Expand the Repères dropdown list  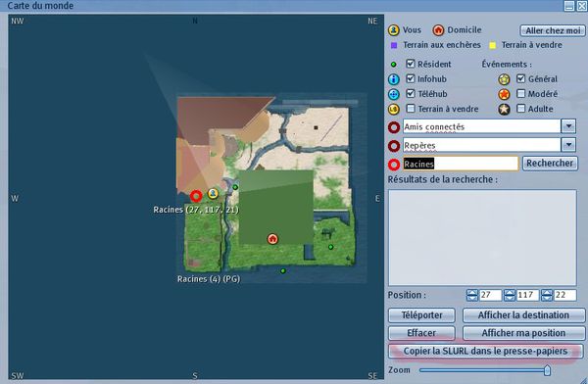[x=568, y=145]
